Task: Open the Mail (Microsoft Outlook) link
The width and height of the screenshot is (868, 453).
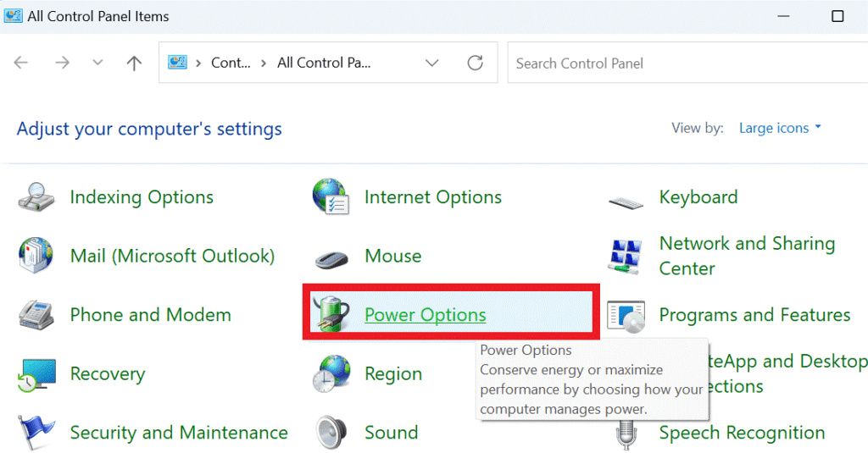Action: [172, 256]
